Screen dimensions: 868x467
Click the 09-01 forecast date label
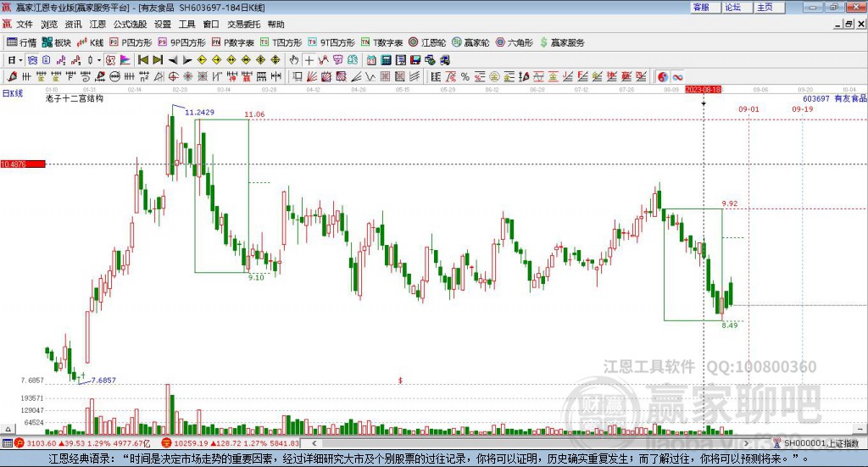[x=748, y=109]
